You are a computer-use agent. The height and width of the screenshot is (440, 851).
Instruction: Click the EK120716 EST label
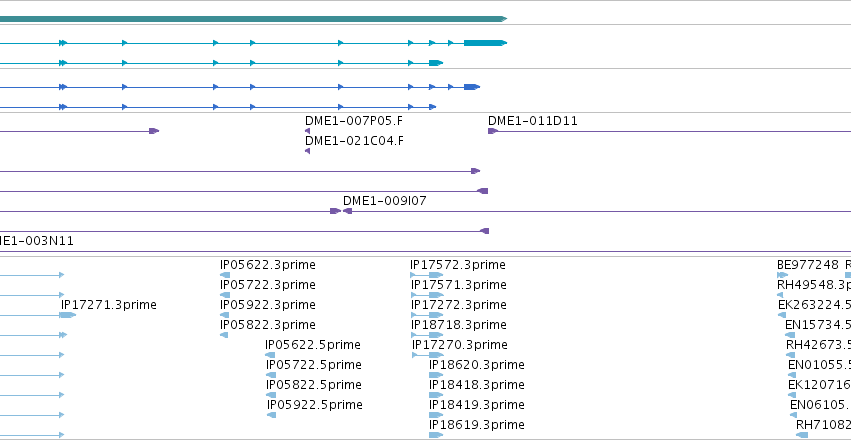(x=820, y=385)
